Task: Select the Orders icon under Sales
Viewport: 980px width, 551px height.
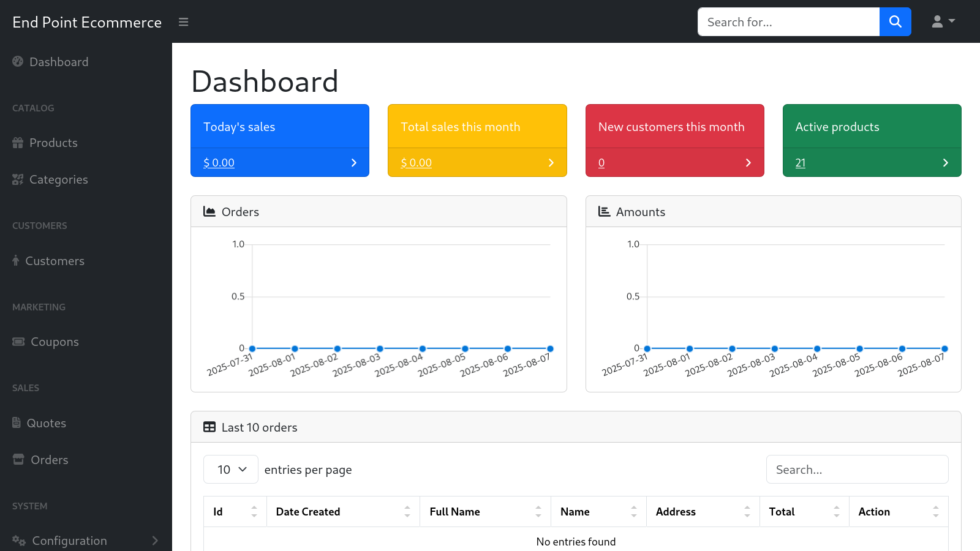Action: tap(18, 460)
